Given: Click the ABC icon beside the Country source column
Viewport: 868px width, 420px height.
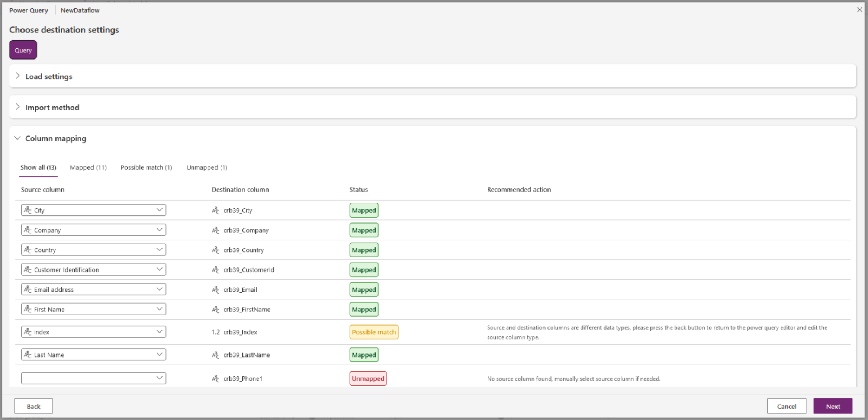Looking at the screenshot, I should pyautogui.click(x=27, y=250).
